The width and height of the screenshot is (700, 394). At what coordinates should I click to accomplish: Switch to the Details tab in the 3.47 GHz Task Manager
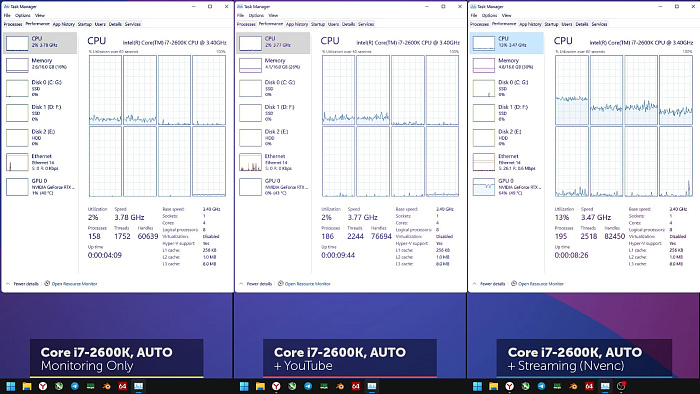582,24
